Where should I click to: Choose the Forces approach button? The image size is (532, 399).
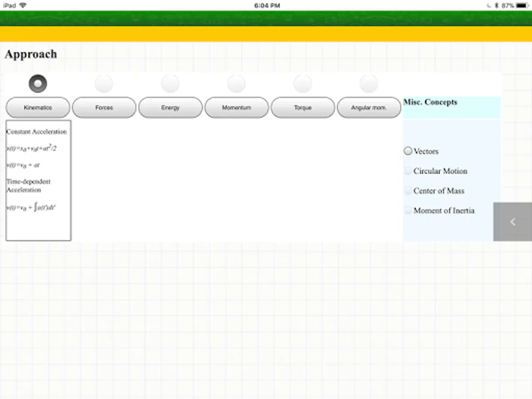(104, 108)
